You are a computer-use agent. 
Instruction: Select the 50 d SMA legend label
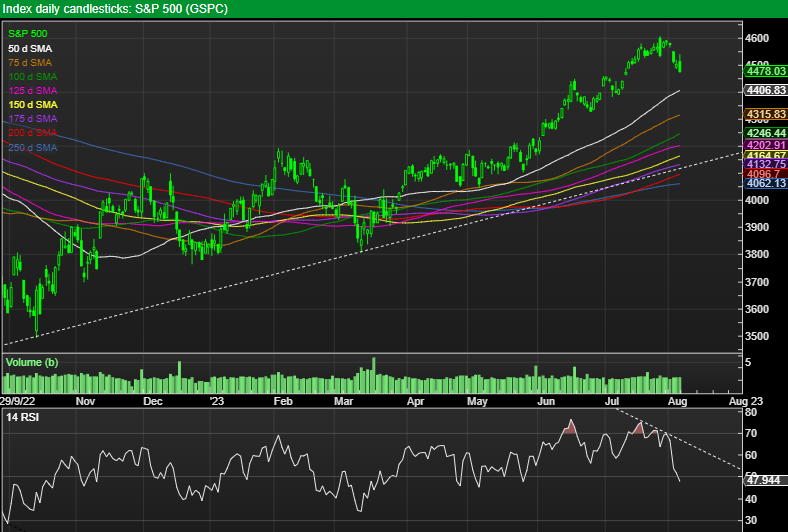coord(30,49)
